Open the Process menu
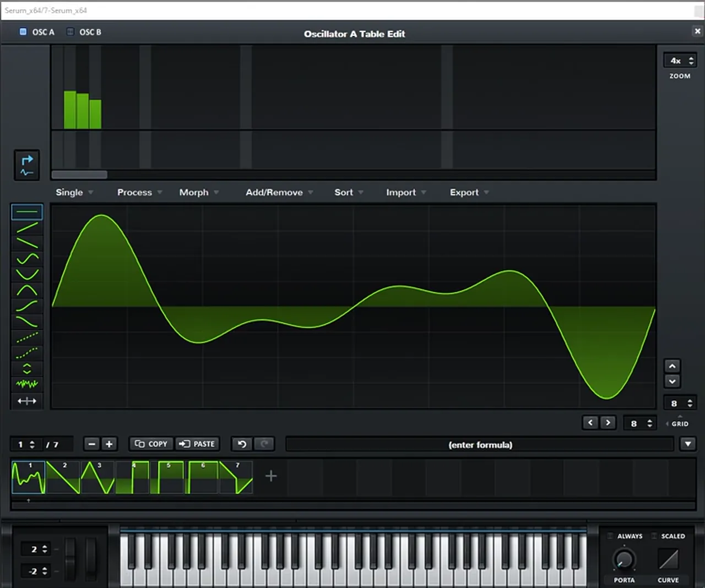The width and height of the screenshot is (705, 588). pos(139,192)
